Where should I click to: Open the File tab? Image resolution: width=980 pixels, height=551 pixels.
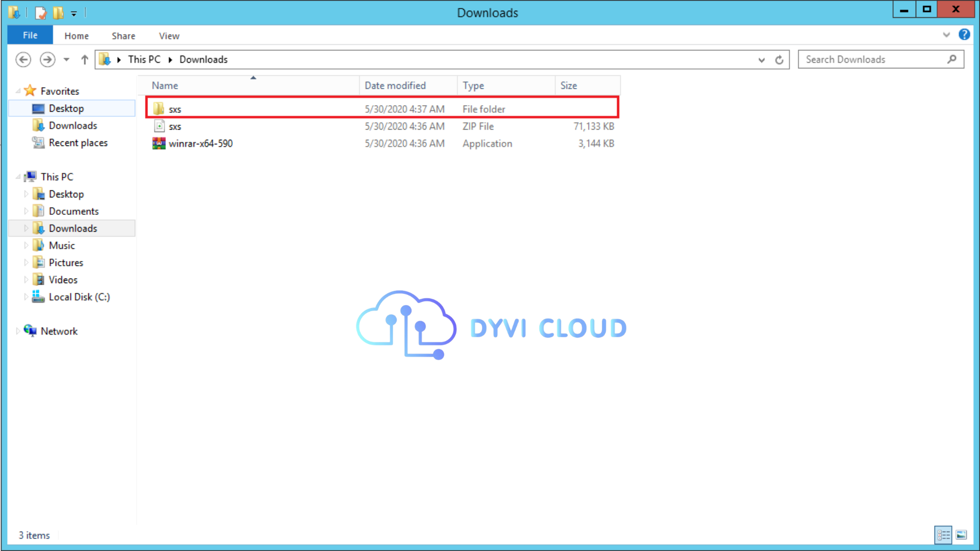[30, 35]
